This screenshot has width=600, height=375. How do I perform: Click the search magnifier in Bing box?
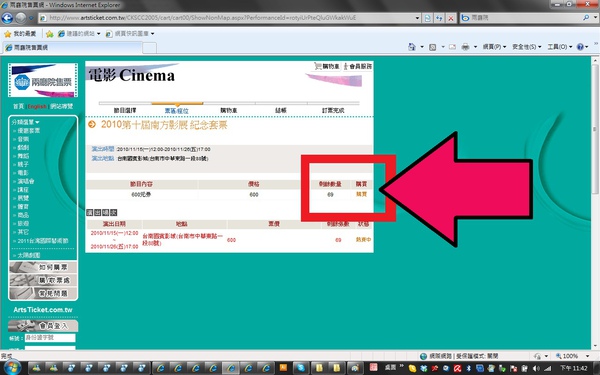coord(585,18)
